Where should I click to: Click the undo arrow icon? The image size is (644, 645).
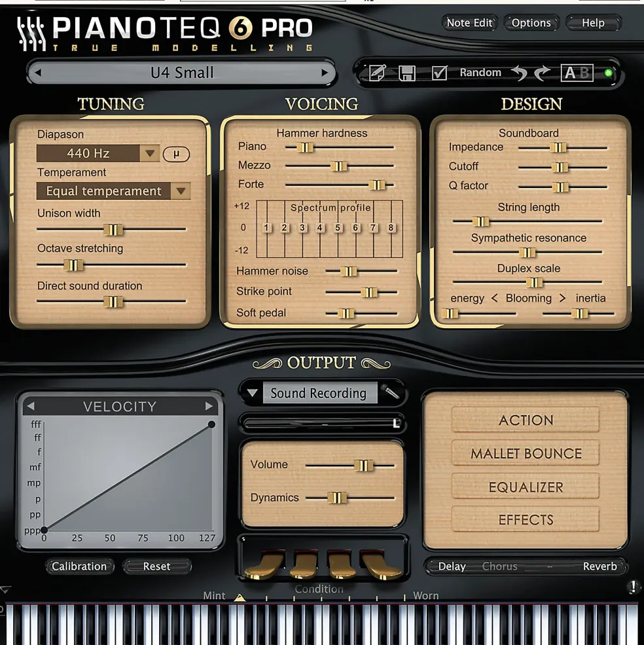520,73
